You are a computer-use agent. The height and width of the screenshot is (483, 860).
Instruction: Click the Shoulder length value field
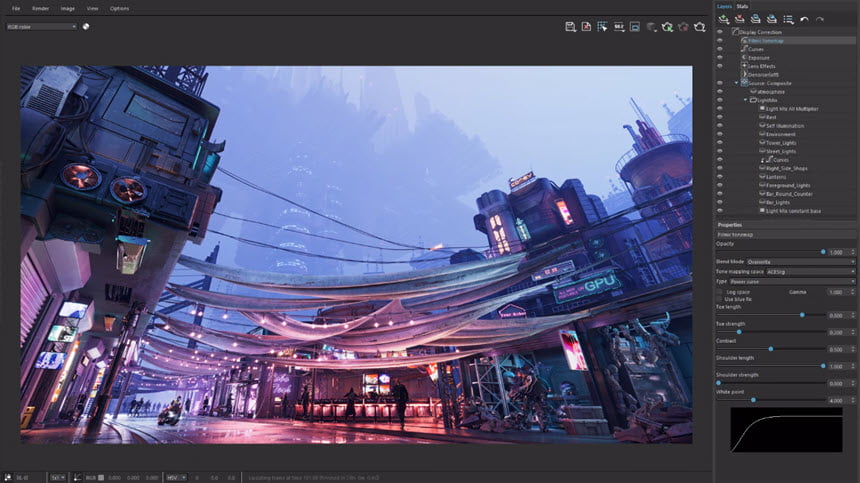(x=838, y=366)
